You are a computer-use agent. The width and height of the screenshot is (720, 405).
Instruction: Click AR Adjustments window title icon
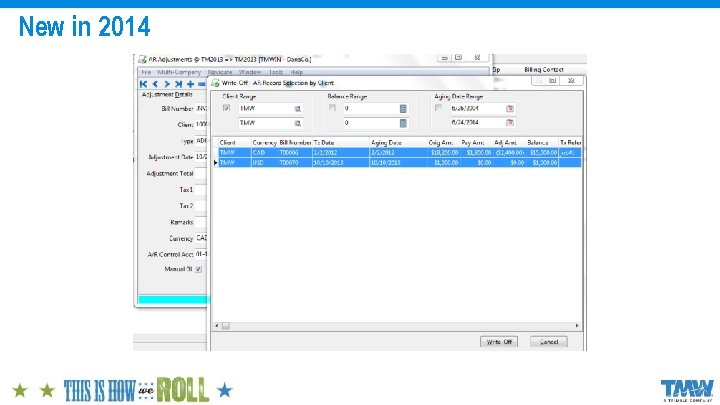tap(142, 60)
